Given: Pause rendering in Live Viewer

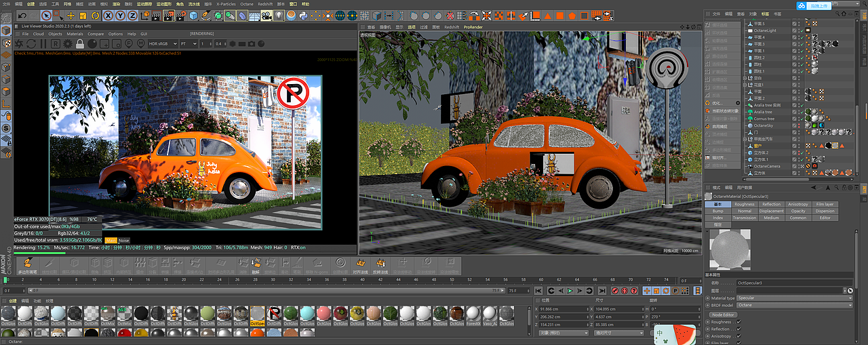Looking at the screenshot, I should pyautogui.click(x=43, y=43).
